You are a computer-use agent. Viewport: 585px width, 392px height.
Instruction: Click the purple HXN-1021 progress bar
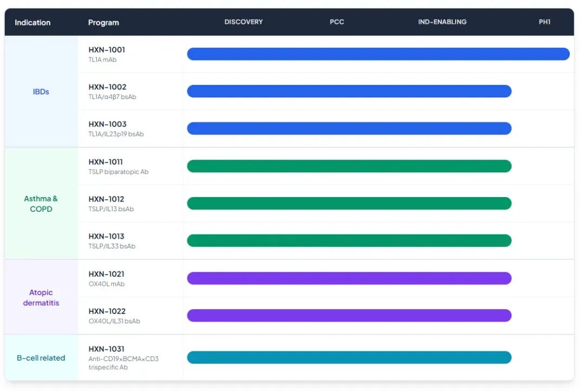tap(349, 278)
